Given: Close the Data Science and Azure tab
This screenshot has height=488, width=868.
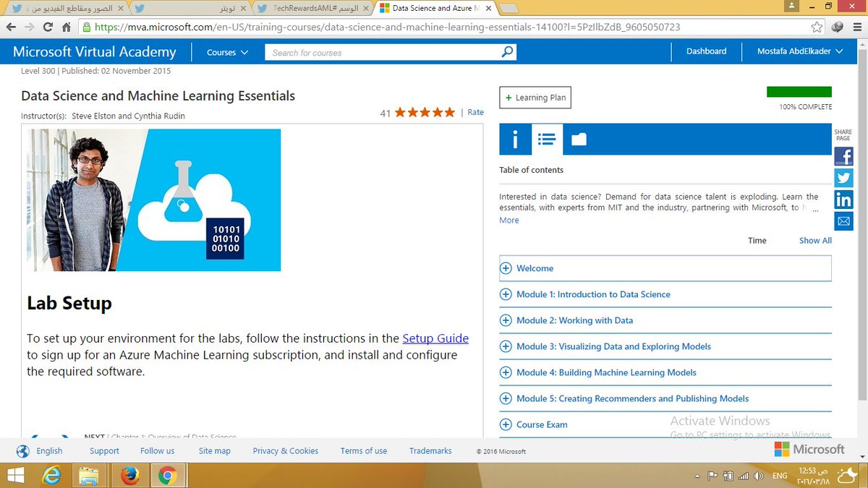Looking at the screenshot, I should pyautogui.click(x=488, y=9).
